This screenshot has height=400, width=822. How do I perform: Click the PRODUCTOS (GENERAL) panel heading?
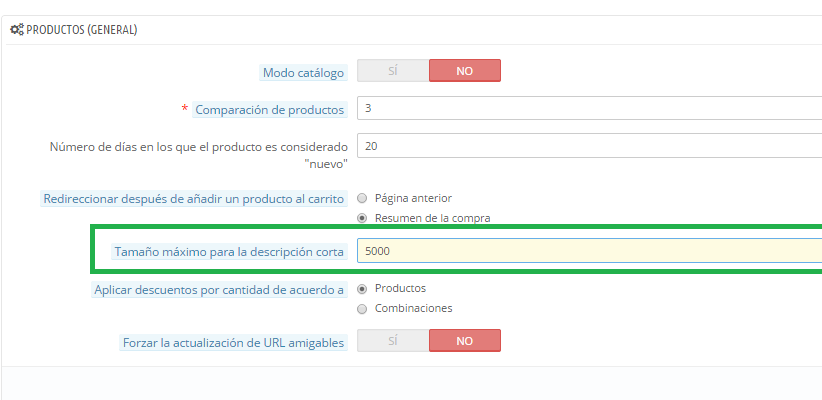click(x=81, y=30)
